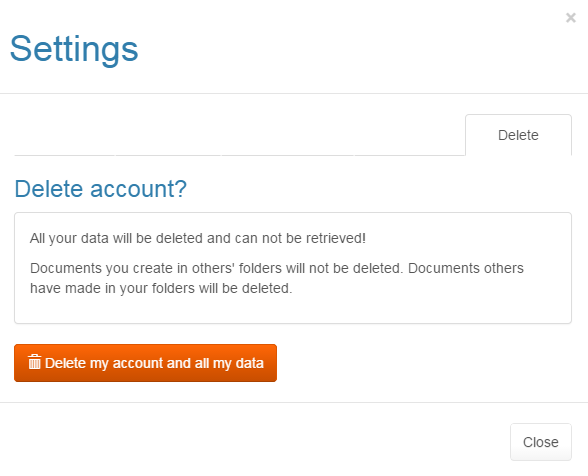588x476 pixels.
Task: Dismiss Settings dialog with the X icon
Action: [x=571, y=18]
